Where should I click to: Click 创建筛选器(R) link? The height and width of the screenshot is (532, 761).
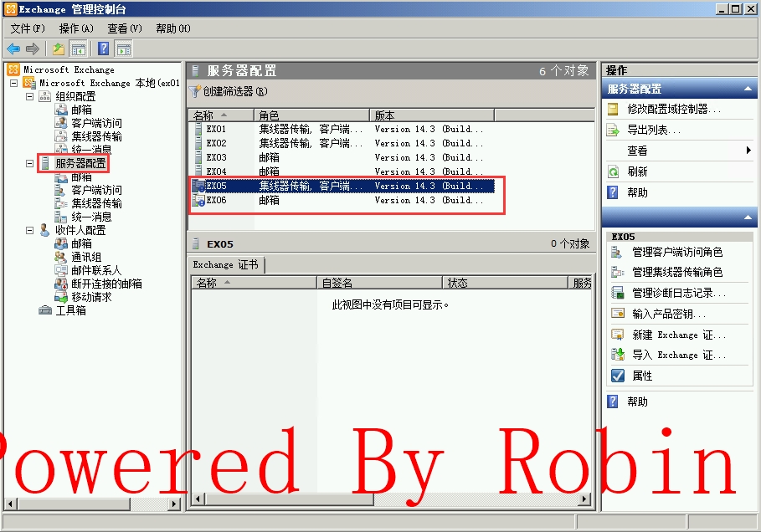pos(235,91)
